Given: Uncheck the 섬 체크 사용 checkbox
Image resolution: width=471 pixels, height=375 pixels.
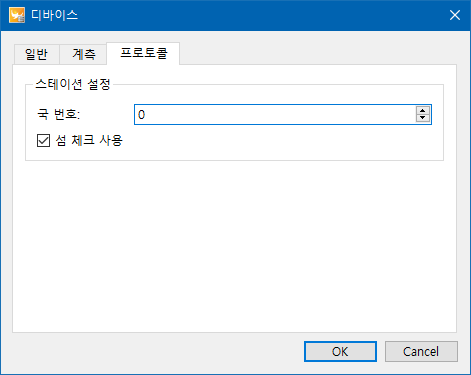Looking at the screenshot, I should coord(43,140).
